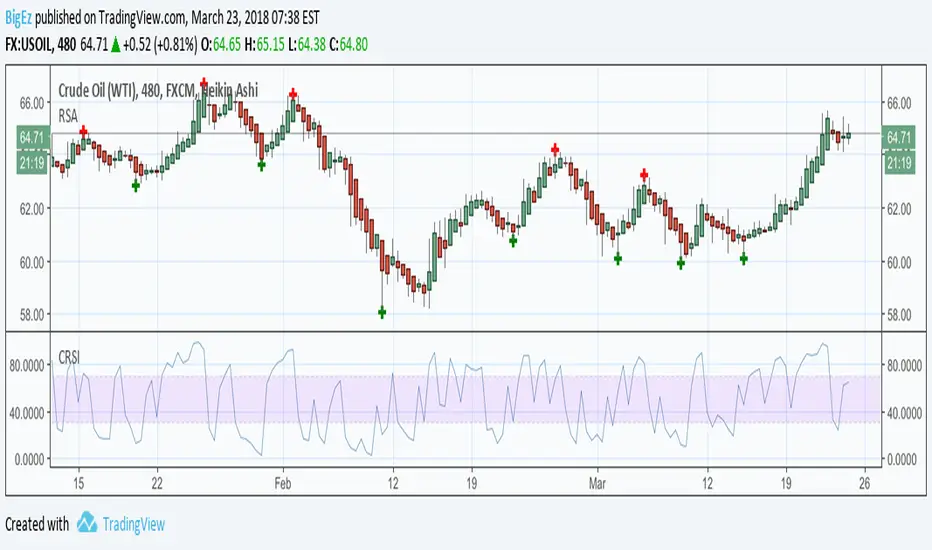This screenshot has height=550, width=932.
Task: Click the 0.0000 label on left CRSI axis
Action: 30,460
